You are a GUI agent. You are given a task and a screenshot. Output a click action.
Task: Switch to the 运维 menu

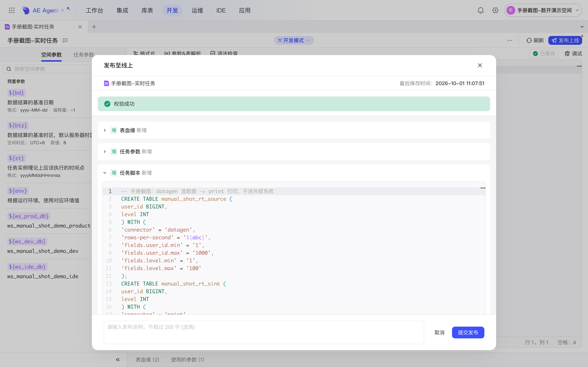pos(197,10)
